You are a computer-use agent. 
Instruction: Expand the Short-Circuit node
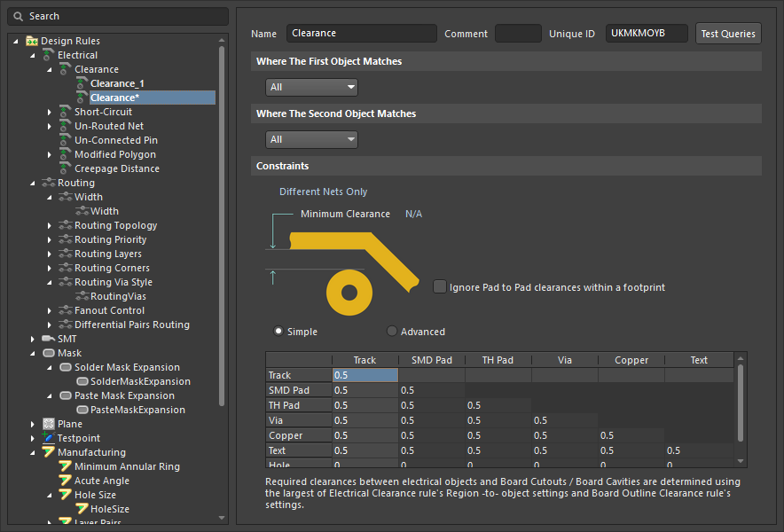pos(49,112)
